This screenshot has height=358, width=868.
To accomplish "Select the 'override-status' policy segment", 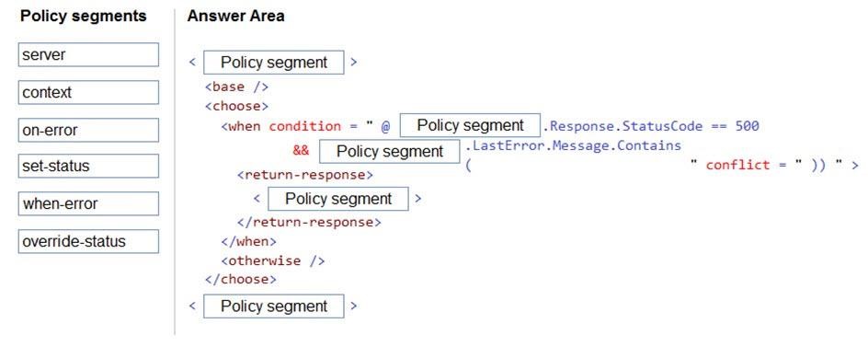I will [x=88, y=241].
